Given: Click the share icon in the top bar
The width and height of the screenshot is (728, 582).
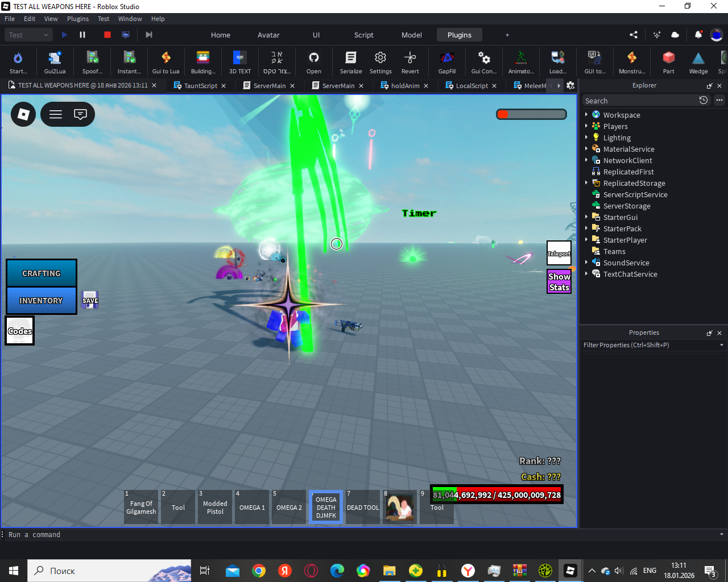Looking at the screenshot, I should click(x=634, y=35).
